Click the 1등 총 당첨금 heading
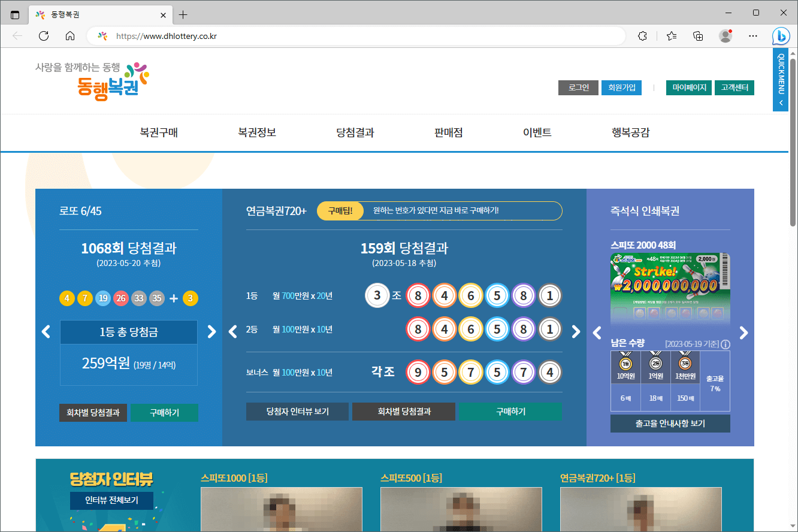 pyautogui.click(x=129, y=332)
